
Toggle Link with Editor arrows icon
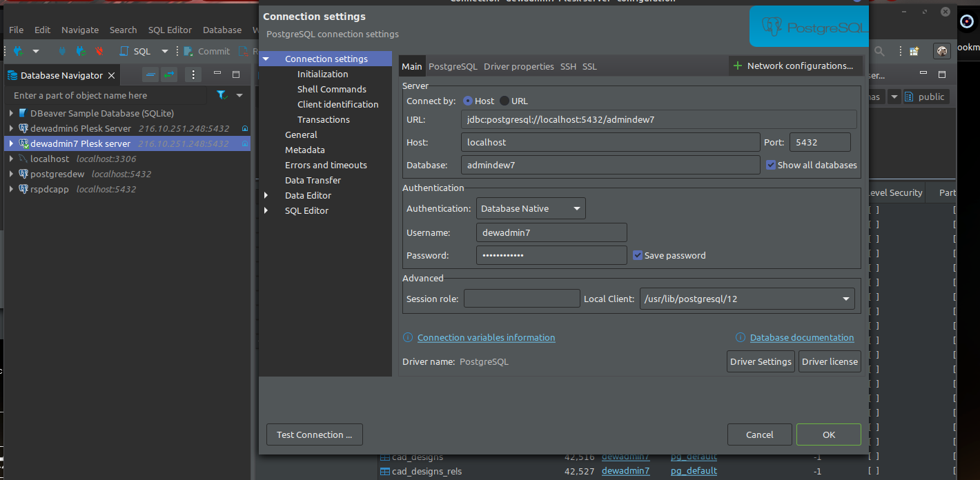click(169, 74)
